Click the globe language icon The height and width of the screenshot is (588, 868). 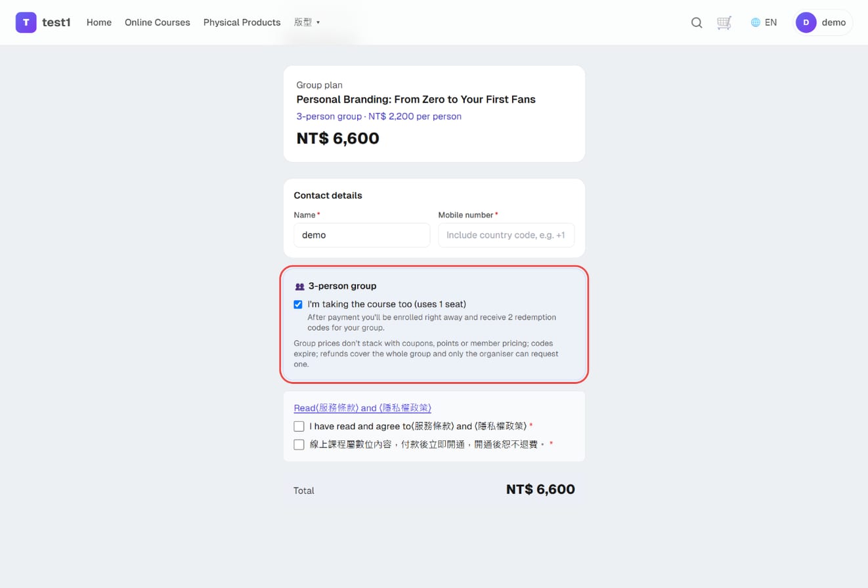(756, 22)
